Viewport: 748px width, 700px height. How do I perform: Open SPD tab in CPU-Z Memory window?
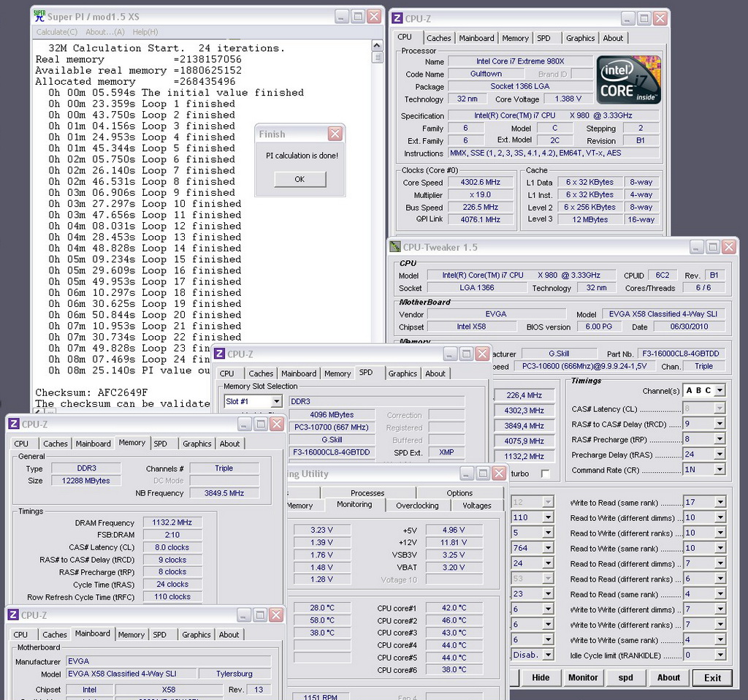160,444
